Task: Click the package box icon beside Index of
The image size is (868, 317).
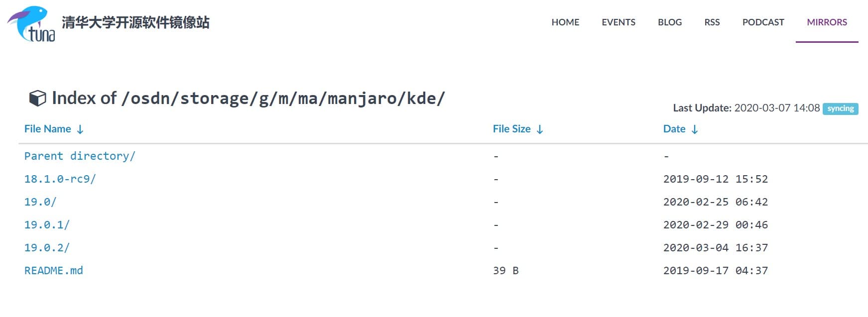Action: (x=37, y=99)
